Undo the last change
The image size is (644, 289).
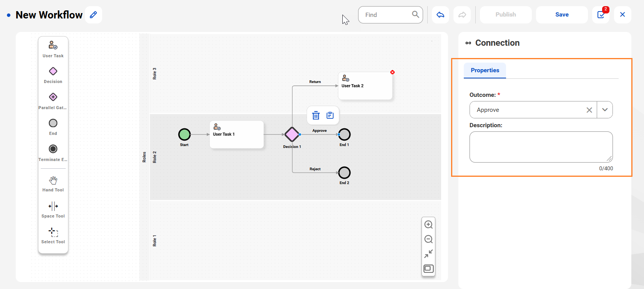[440, 15]
